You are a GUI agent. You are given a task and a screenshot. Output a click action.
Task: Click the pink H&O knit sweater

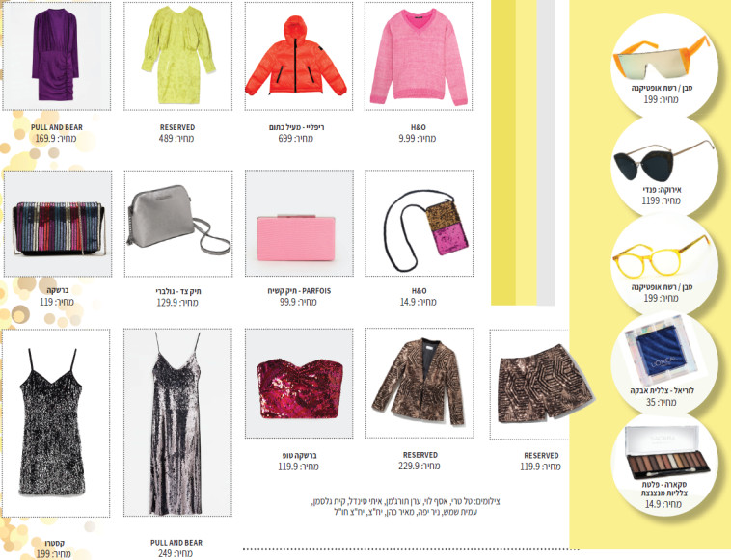click(419, 56)
